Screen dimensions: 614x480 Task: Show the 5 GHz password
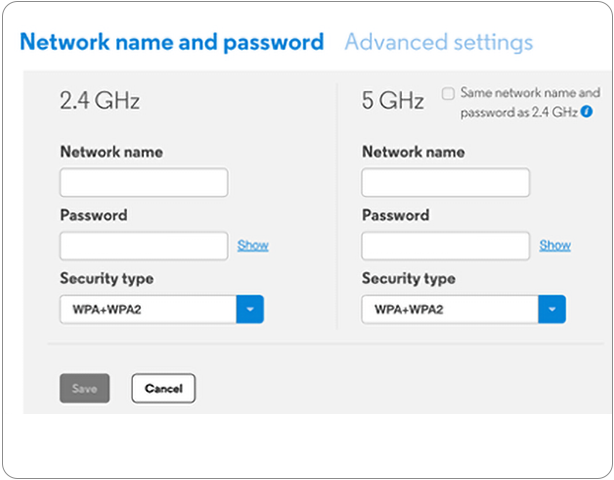[555, 245]
